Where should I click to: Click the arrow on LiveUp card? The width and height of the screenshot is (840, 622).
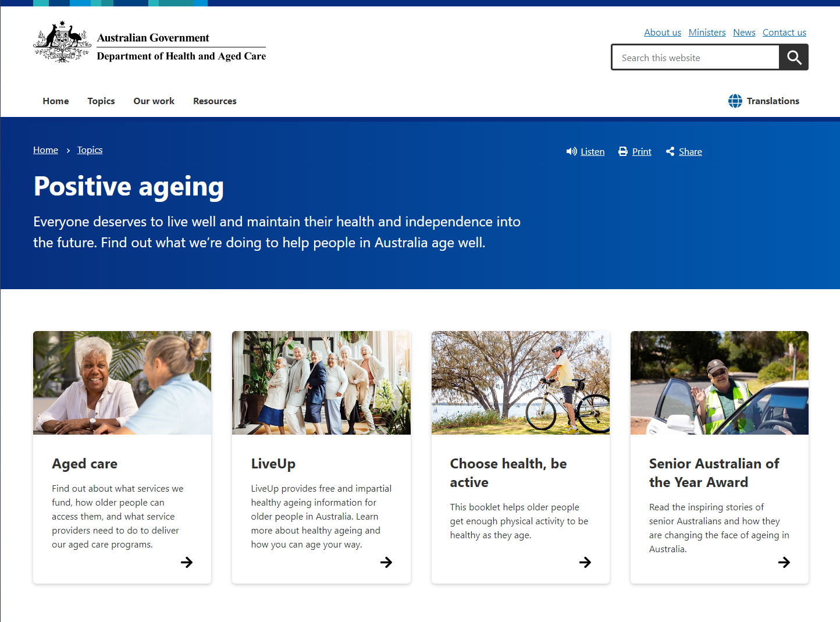(386, 562)
